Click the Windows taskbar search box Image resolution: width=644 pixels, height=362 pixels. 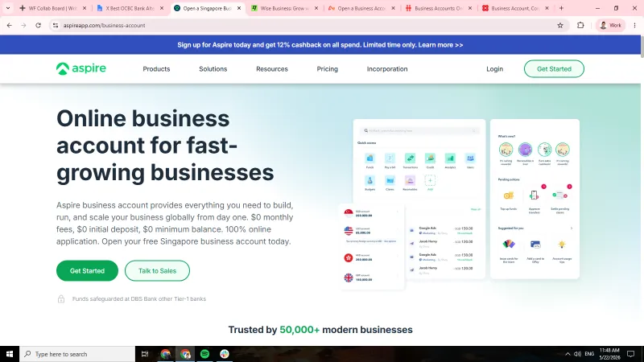pos(77,354)
